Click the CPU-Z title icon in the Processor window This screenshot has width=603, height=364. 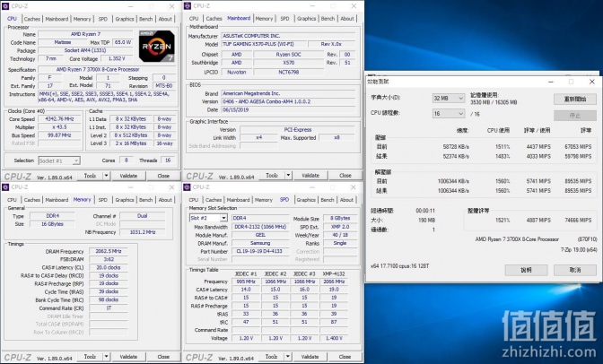pos(5,6)
